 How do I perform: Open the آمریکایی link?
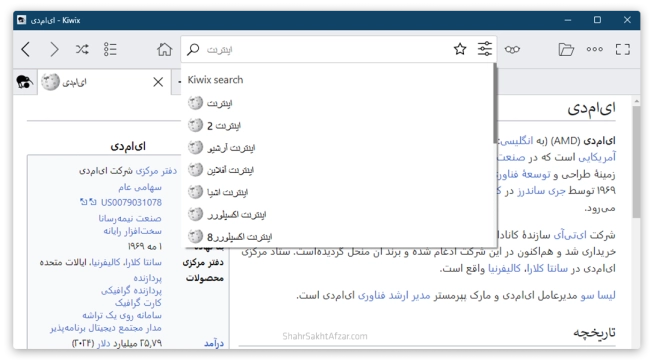point(597,157)
